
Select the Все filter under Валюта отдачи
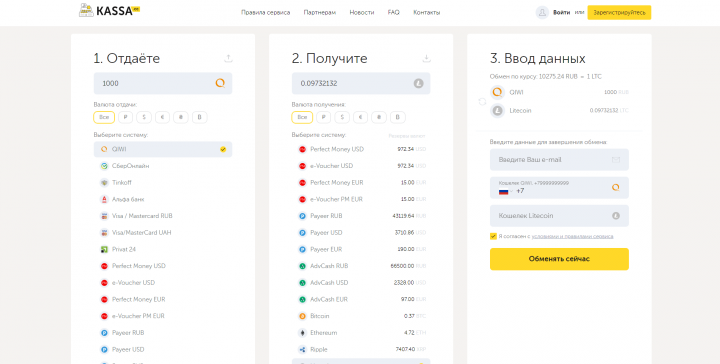[104, 118]
